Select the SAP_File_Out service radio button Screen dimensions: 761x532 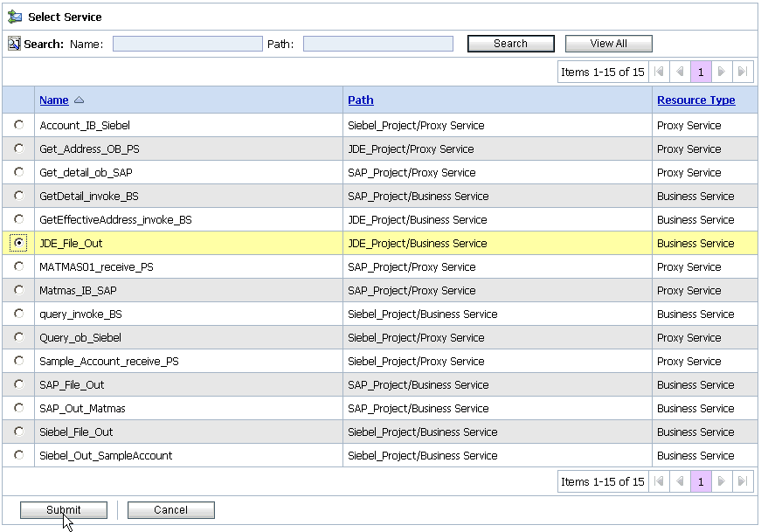pyautogui.click(x=17, y=384)
